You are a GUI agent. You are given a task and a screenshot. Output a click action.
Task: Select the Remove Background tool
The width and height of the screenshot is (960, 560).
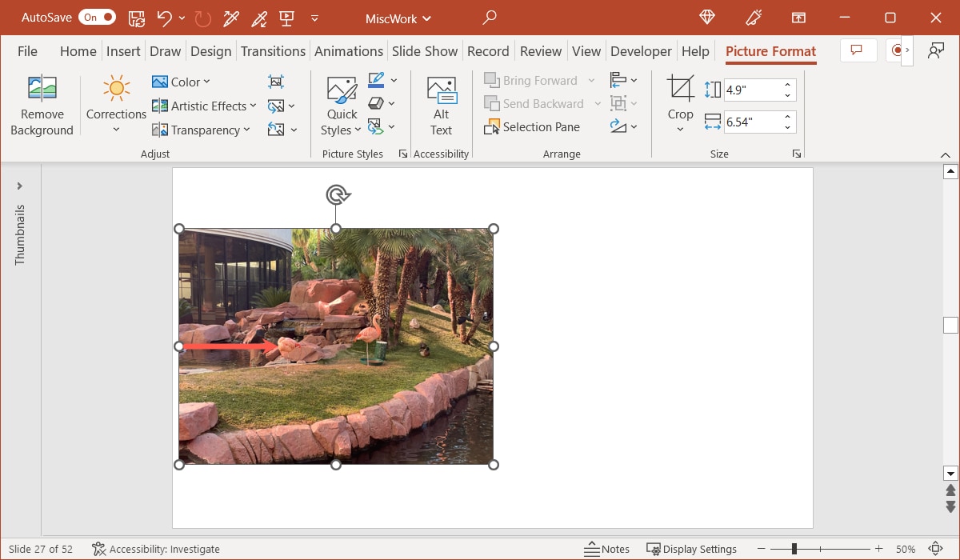click(x=42, y=104)
